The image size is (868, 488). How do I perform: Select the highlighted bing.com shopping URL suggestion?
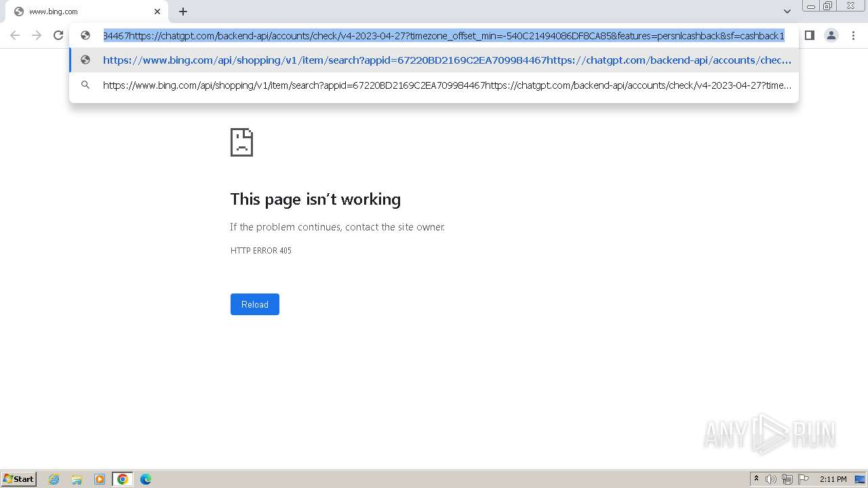[x=434, y=60]
